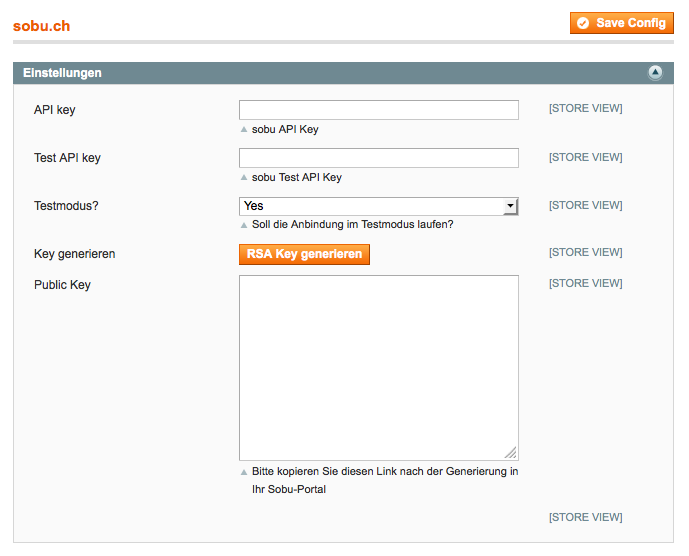Image resolution: width=689 pixels, height=556 pixels.
Task: Click STORE VIEW label next to API key
Action: (x=585, y=109)
